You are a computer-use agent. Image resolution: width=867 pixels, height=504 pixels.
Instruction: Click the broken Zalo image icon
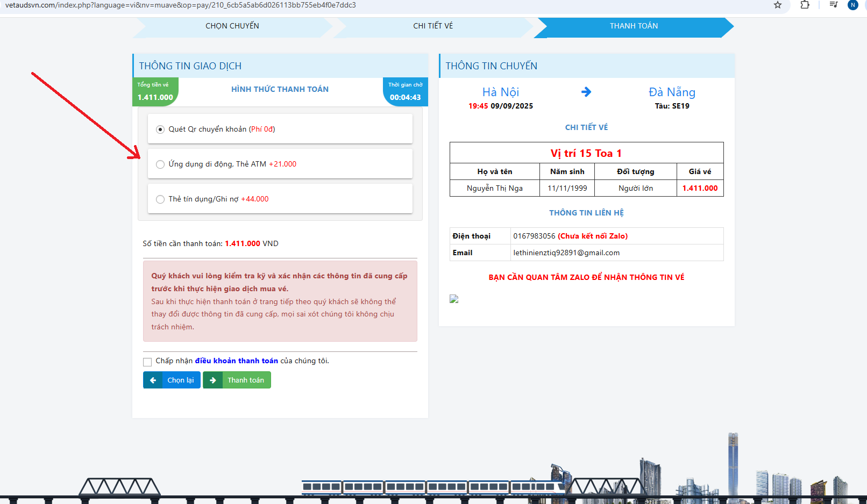pyautogui.click(x=454, y=299)
